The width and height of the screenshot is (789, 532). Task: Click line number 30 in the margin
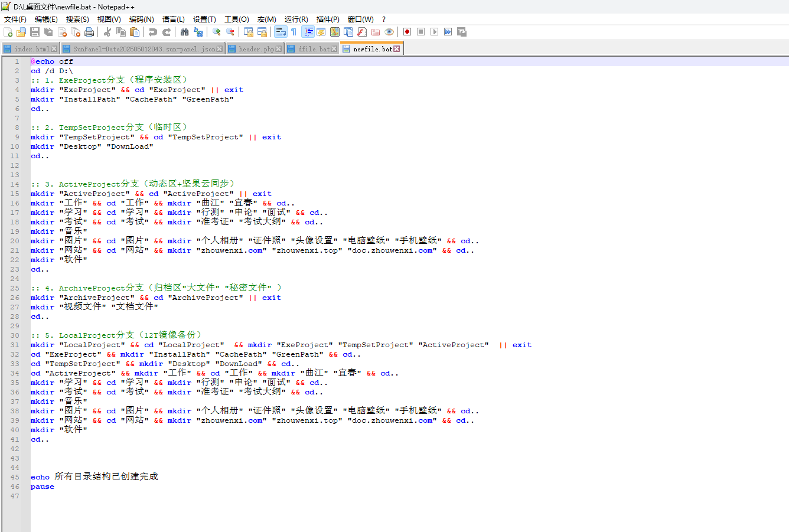[x=15, y=335]
